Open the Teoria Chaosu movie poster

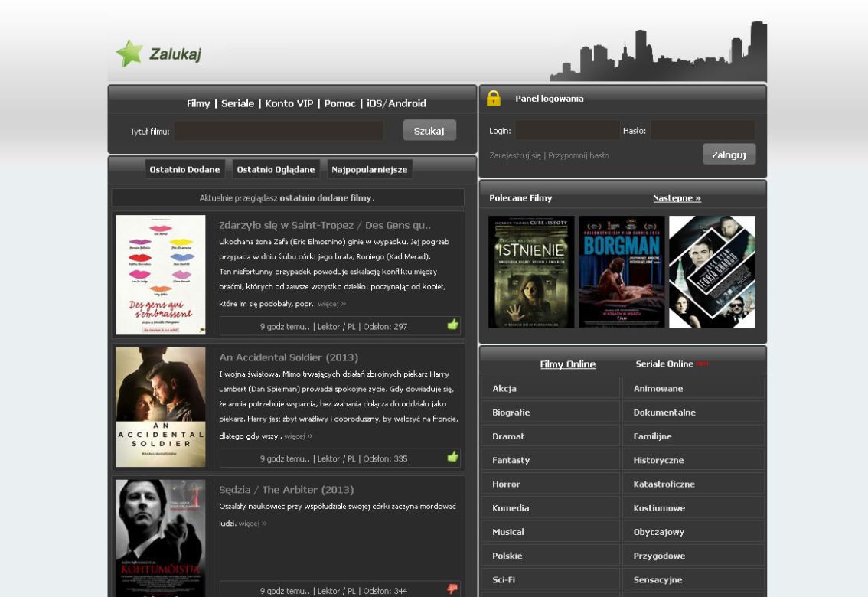point(712,272)
